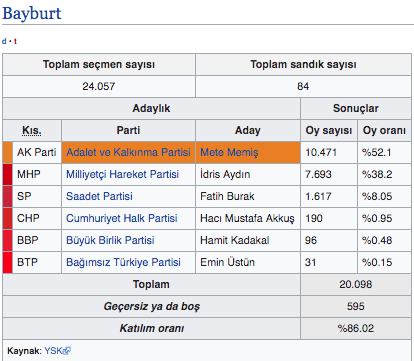The width and height of the screenshot is (414, 361).
Task: Select the 'AK Parti' abbreviation cell
Action: tap(37, 152)
